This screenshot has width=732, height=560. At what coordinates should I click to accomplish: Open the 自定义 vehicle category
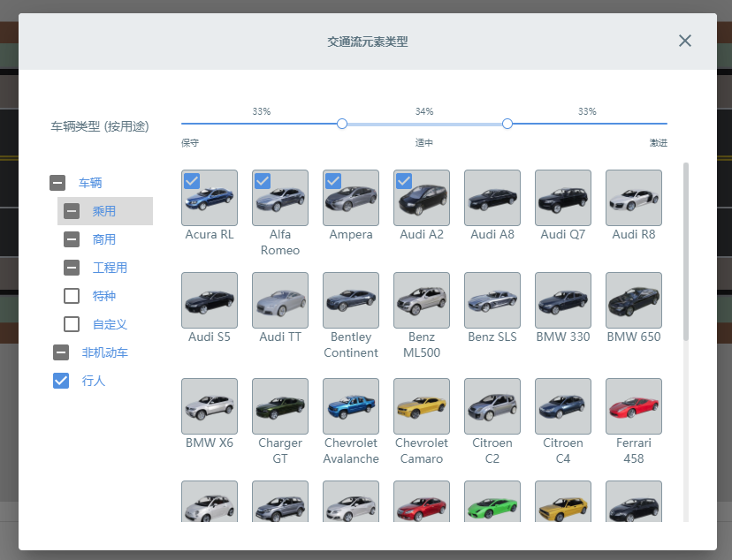coord(110,324)
